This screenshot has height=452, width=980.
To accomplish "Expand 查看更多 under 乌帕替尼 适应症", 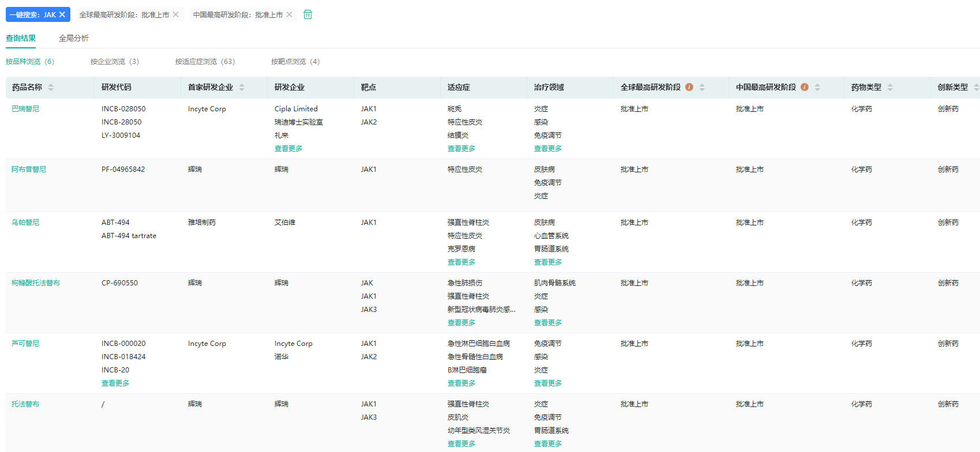I will tap(461, 262).
